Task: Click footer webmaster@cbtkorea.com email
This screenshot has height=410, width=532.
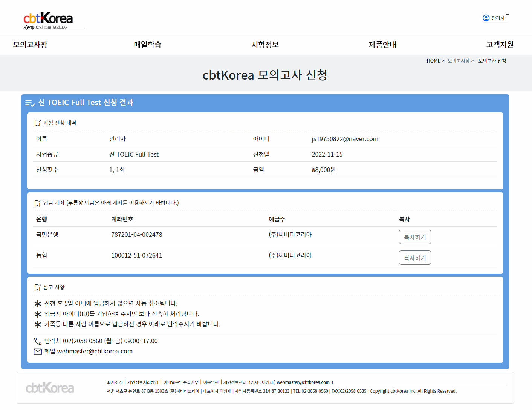Action: [x=303, y=382]
